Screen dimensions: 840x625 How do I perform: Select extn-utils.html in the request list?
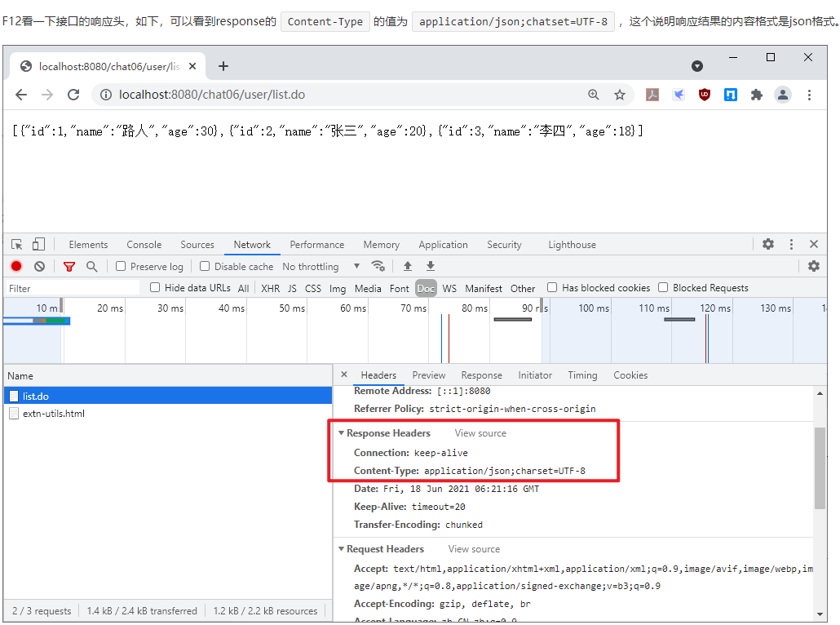tap(53, 414)
